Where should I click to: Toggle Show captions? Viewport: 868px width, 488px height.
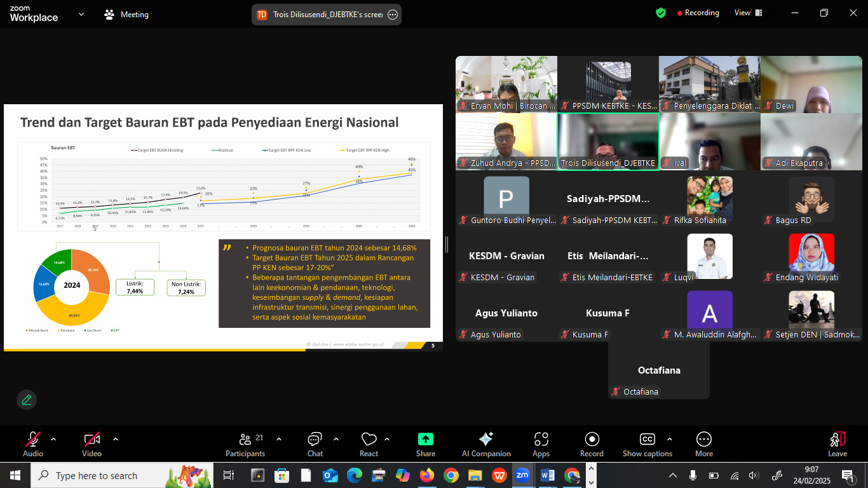click(x=647, y=444)
